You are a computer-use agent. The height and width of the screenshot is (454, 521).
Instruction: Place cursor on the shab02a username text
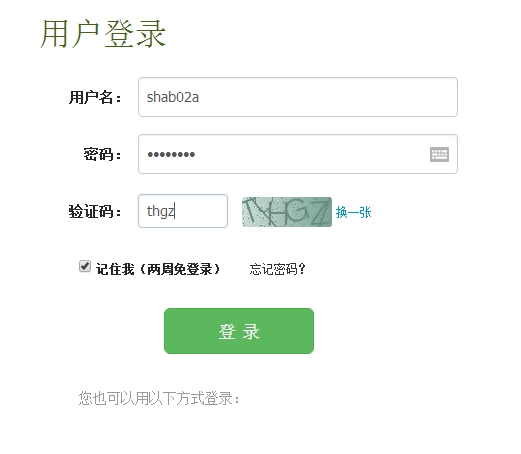coord(173,97)
